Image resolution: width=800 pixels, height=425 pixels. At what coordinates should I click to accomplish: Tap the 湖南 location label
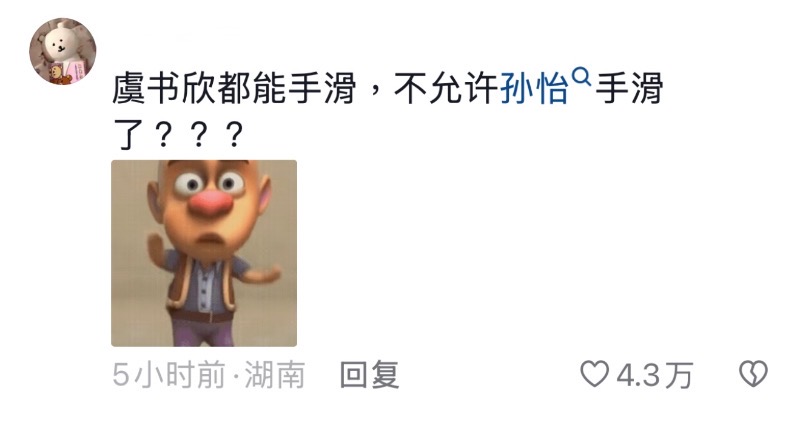click(x=275, y=375)
